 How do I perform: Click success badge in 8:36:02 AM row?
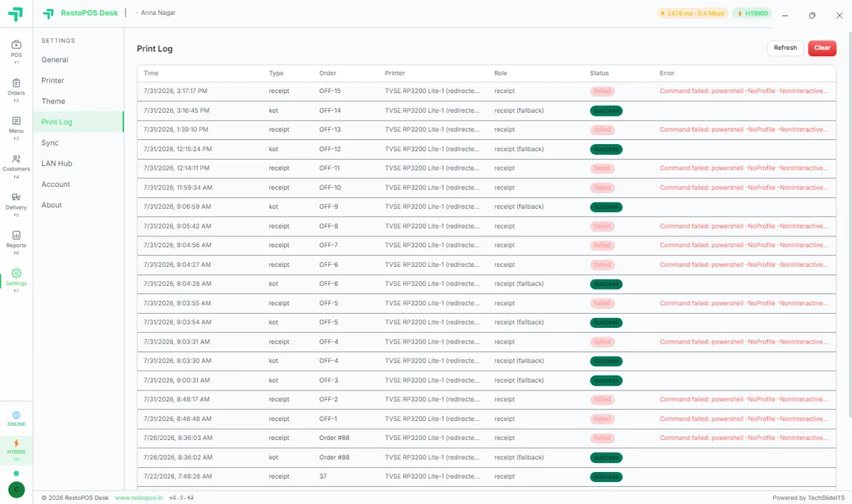click(606, 457)
